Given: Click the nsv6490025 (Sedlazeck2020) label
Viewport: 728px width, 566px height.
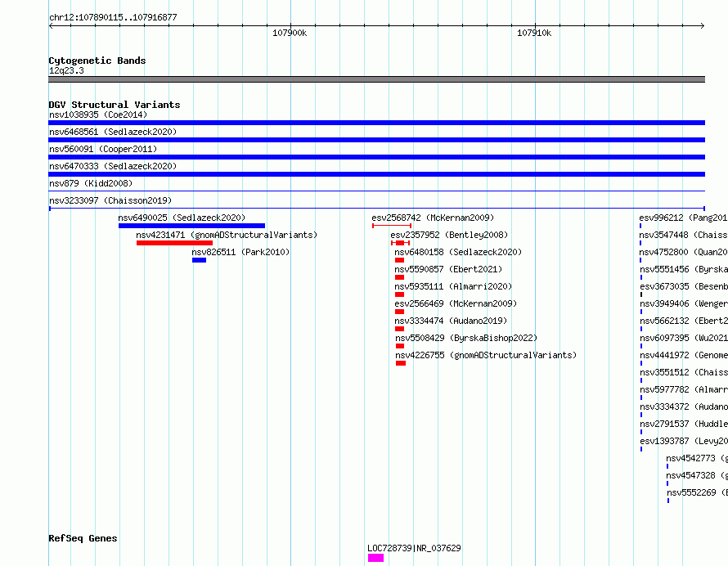Looking at the screenshot, I should (x=182, y=218).
